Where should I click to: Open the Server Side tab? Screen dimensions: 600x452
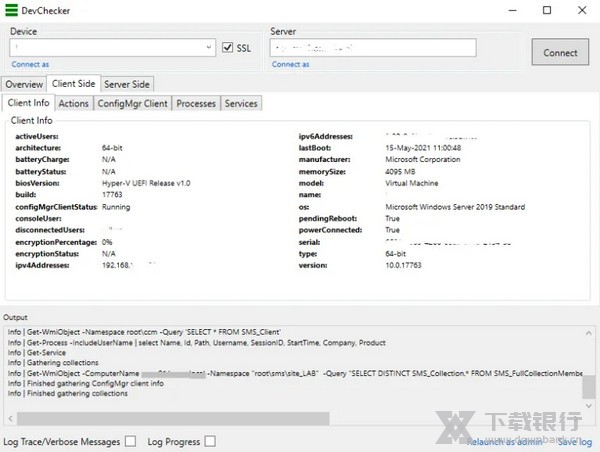[x=127, y=84]
